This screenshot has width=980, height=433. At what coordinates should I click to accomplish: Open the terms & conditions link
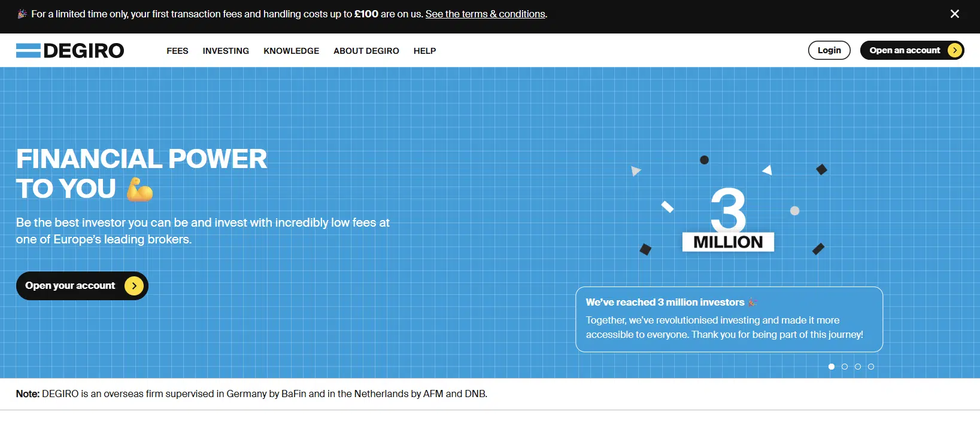point(485,14)
